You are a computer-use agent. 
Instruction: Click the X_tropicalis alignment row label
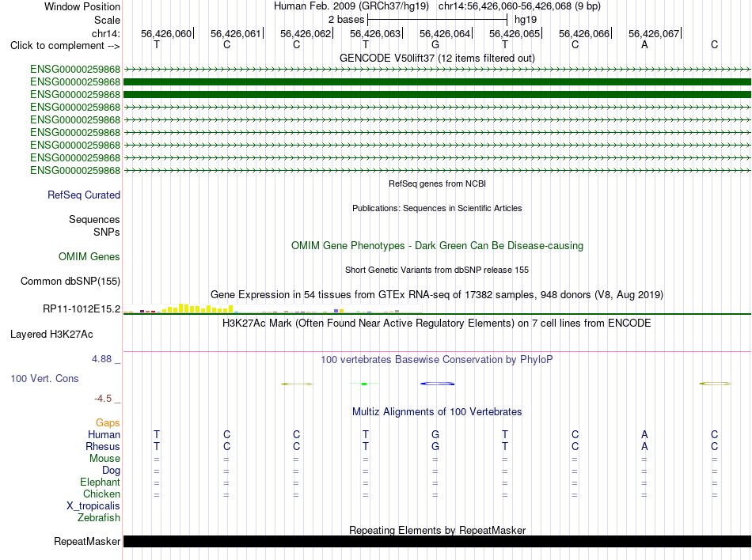[93, 506]
